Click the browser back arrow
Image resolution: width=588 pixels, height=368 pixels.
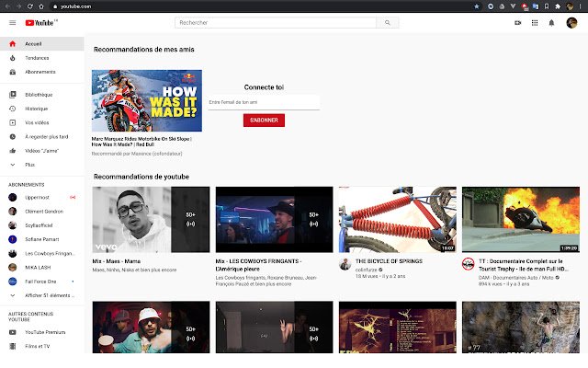pyautogui.click(x=7, y=6)
